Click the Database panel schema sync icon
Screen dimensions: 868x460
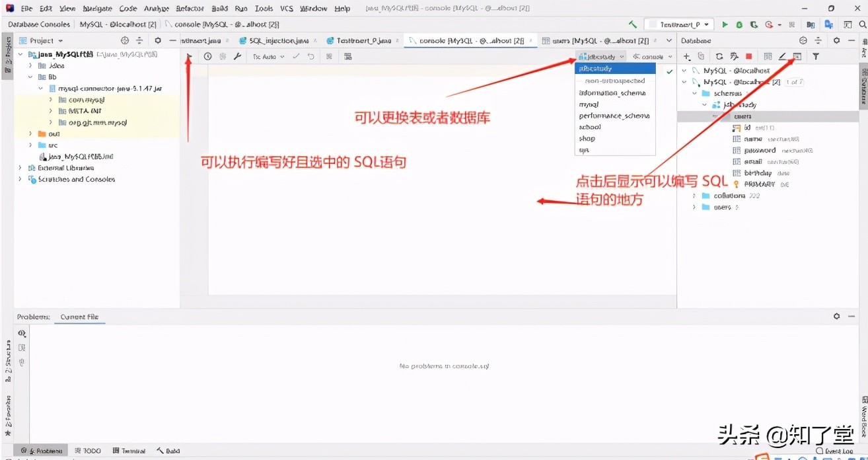734,57
